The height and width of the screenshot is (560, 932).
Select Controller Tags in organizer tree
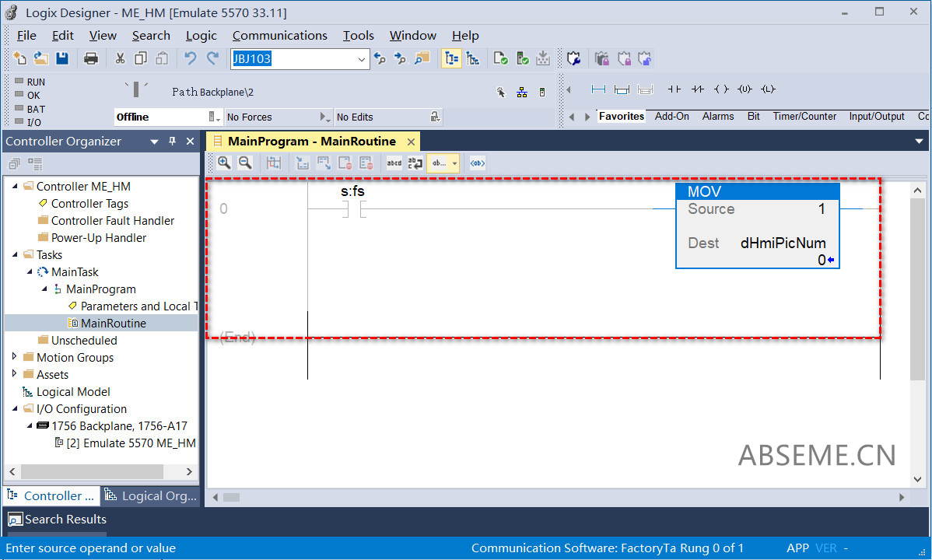(89, 204)
